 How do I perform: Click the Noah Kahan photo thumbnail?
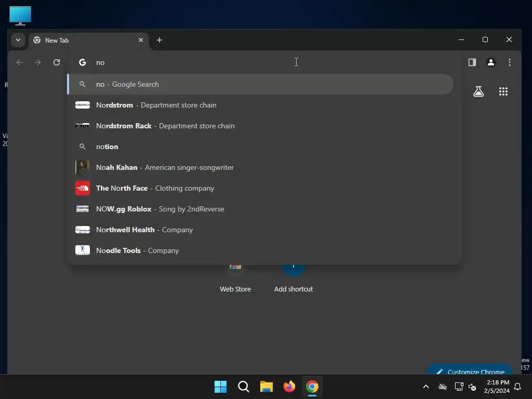point(83,167)
